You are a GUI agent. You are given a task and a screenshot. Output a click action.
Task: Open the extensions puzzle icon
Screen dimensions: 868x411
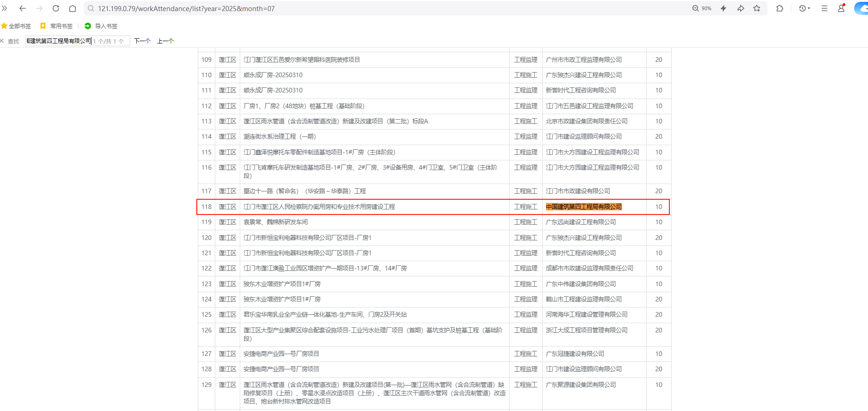(780, 8)
